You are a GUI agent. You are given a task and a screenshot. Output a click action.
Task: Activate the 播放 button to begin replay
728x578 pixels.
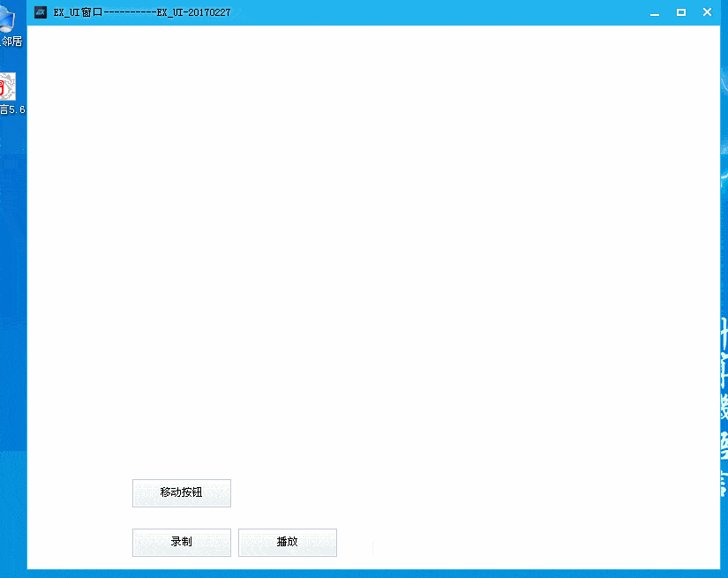click(x=288, y=542)
